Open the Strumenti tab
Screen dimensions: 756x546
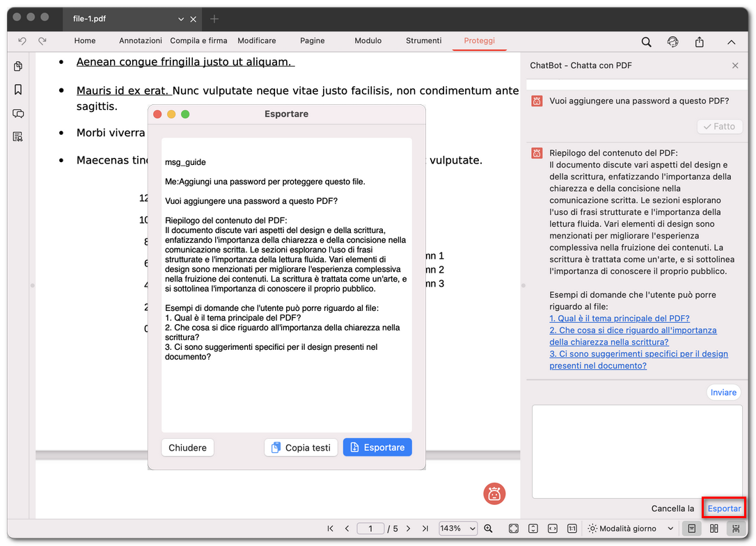423,41
